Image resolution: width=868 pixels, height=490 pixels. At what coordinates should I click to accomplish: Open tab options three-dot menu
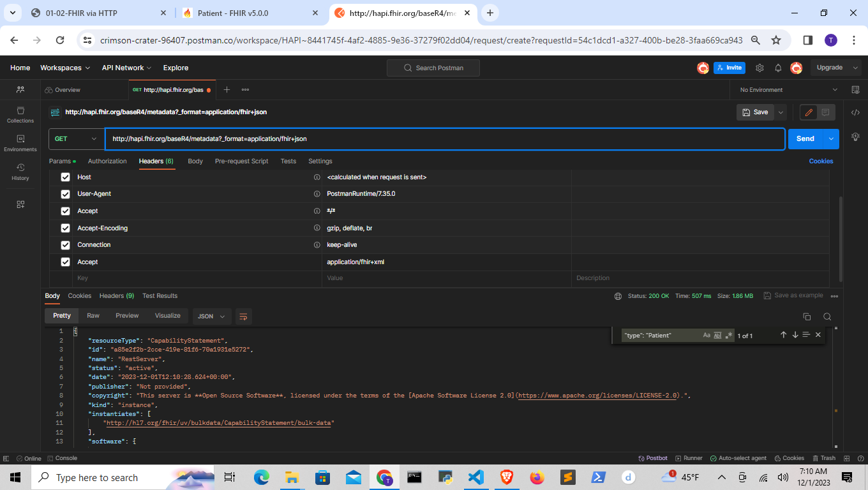[245, 90]
